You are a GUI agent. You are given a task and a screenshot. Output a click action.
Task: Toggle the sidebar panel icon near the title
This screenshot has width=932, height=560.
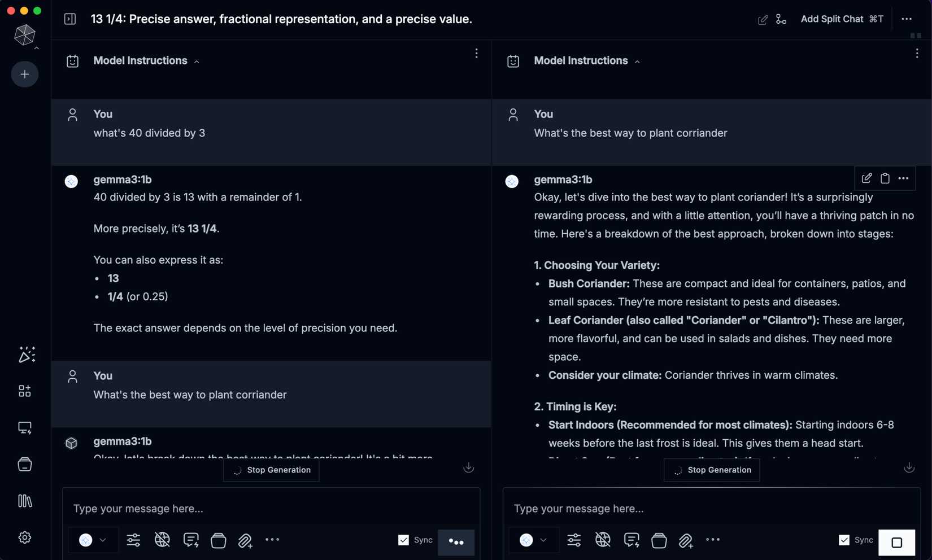point(70,19)
